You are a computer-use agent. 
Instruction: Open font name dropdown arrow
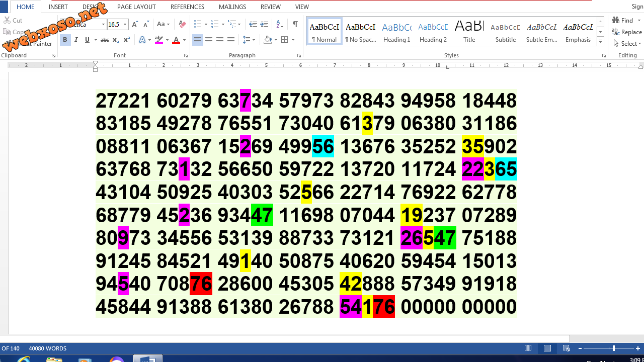pos(103,24)
